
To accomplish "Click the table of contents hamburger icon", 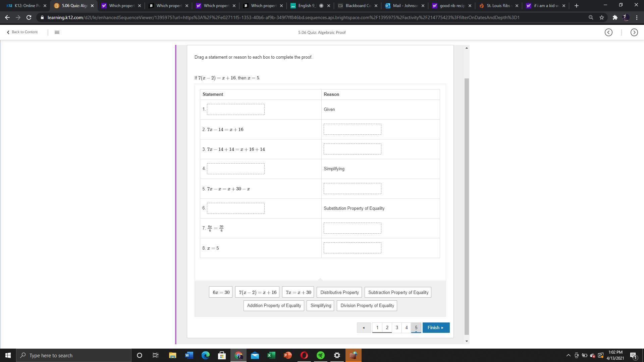I will pyautogui.click(x=57, y=32).
